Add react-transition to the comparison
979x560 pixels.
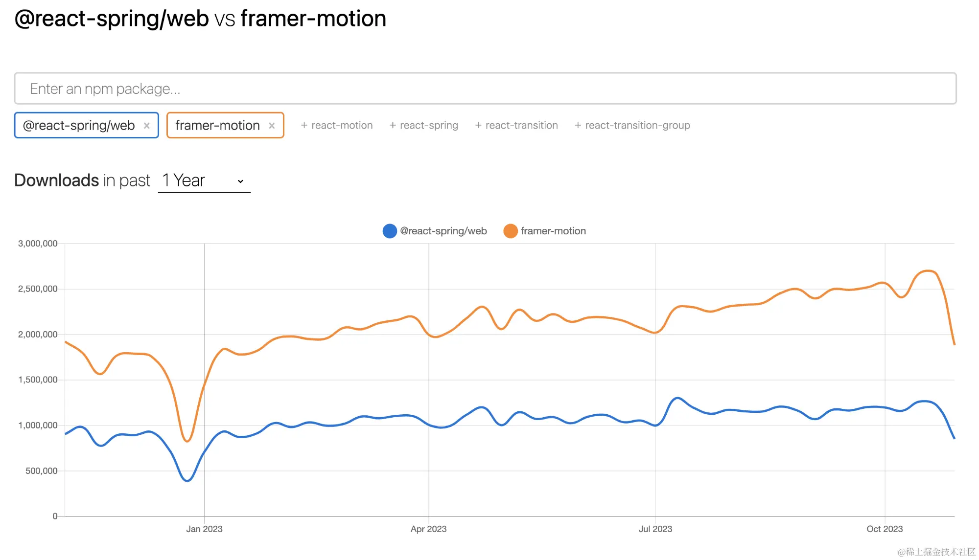click(x=521, y=126)
